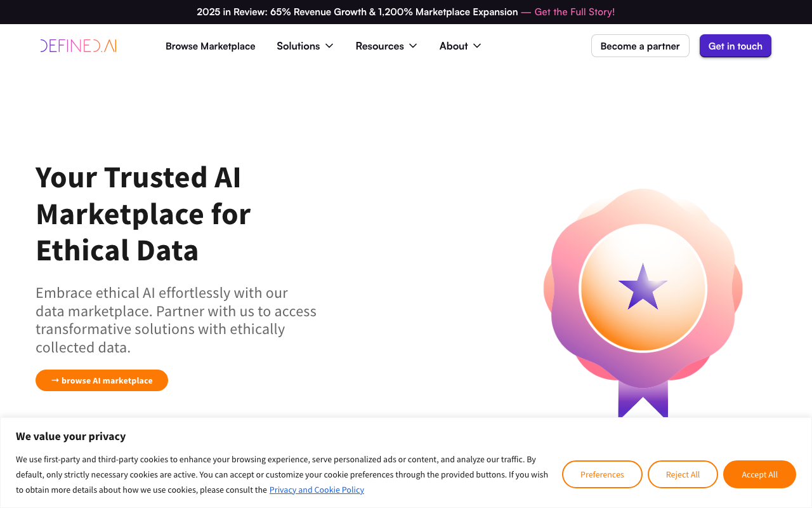
Task: Open cookie Preferences settings
Action: [x=601, y=474]
